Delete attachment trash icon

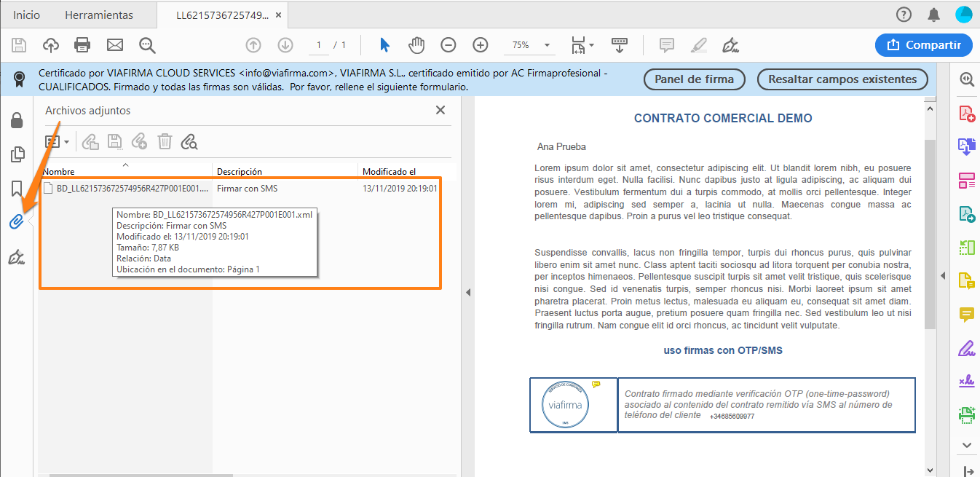(165, 141)
